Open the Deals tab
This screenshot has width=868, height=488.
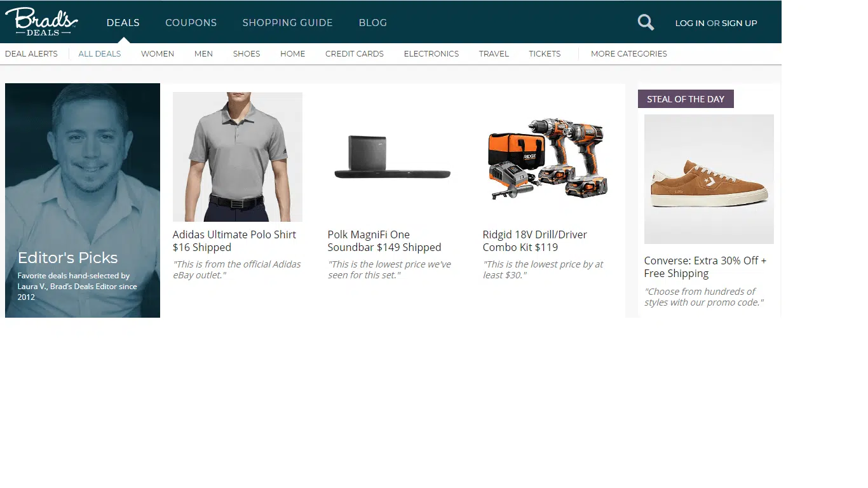click(123, 23)
